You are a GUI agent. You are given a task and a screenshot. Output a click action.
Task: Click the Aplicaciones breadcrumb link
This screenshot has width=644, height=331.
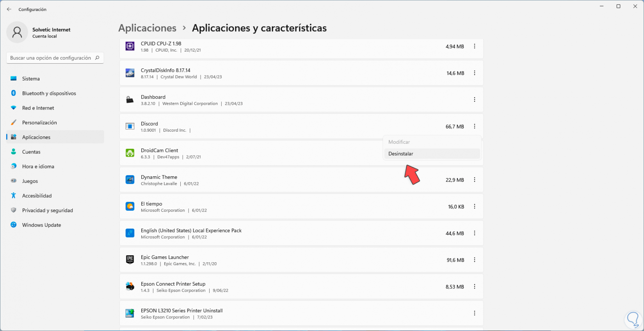click(x=147, y=28)
